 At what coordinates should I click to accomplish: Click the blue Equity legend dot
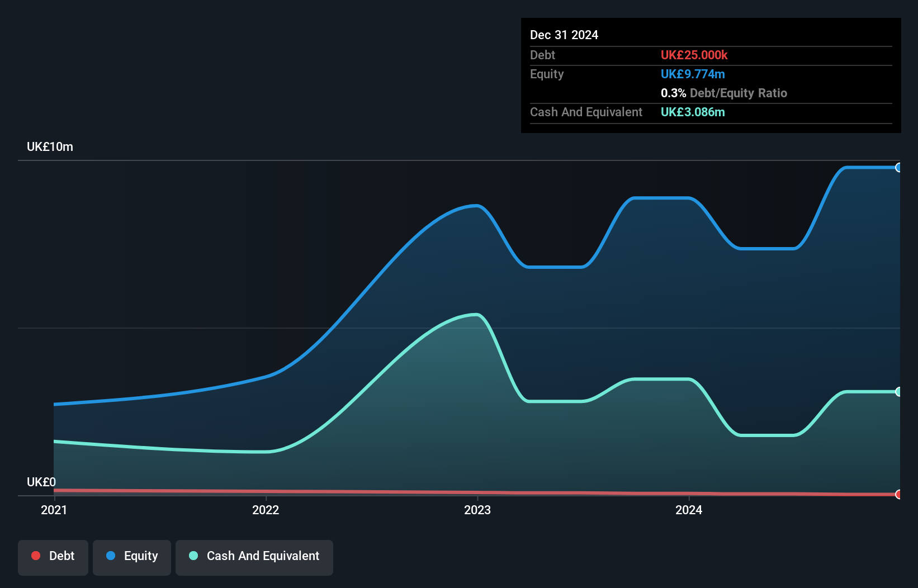[111, 556]
